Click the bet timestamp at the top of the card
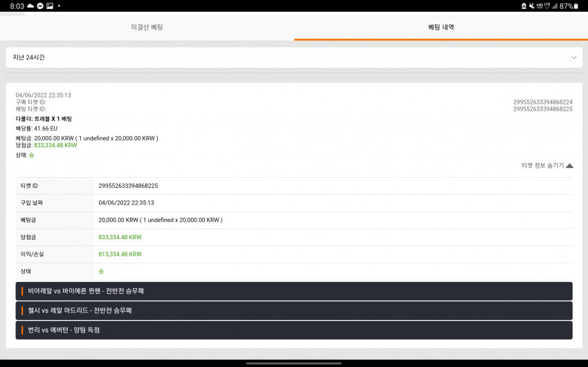The height and width of the screenshot is (367, 588). click(x=43, y=95)
